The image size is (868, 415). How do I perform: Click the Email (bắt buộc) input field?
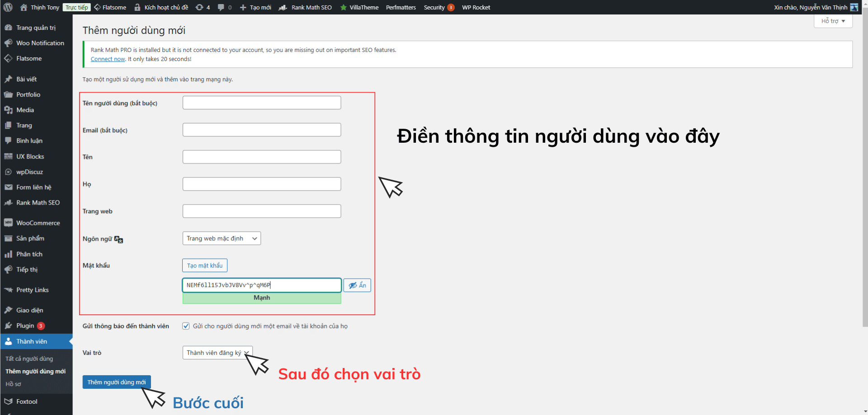261,130
